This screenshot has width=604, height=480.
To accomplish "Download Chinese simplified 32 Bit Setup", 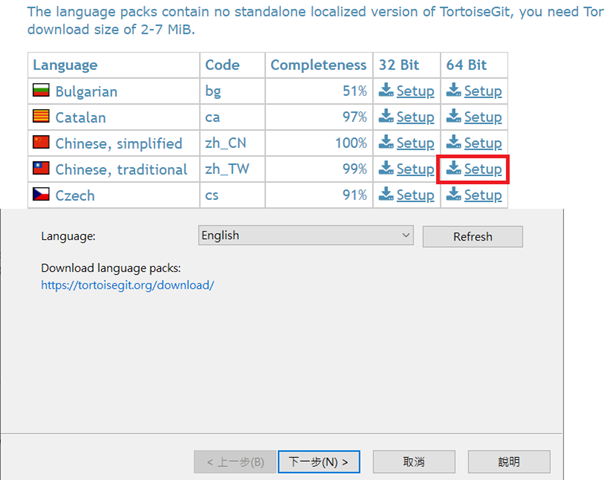I will 415,143.
